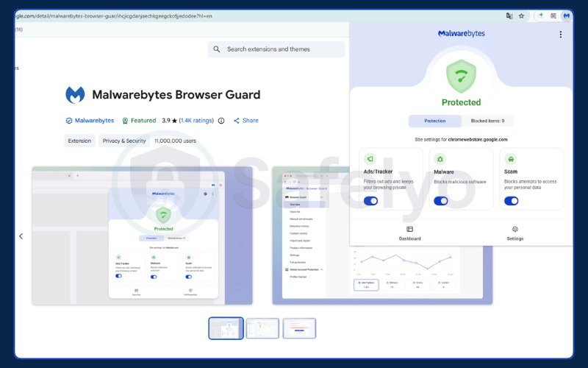Click the Featured badge icon
The image size is (588, 368).
point(125,121)
